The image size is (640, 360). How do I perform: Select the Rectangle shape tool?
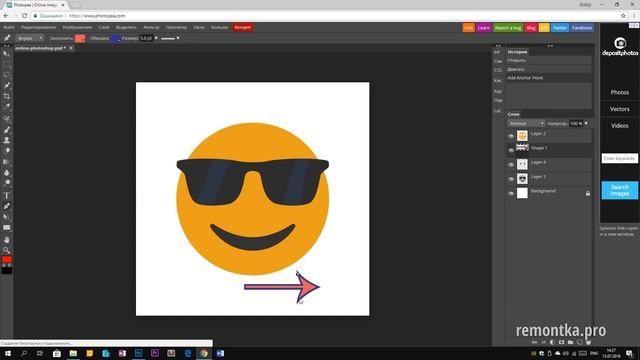tap(7, 228)
